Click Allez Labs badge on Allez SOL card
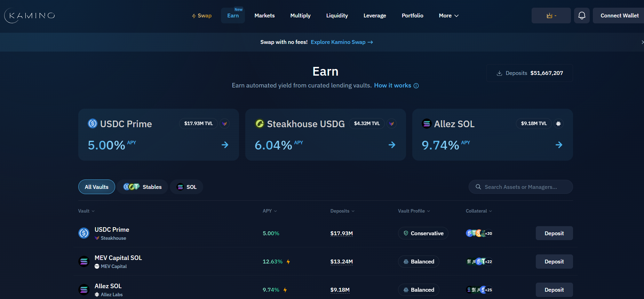 click(558, 123)
